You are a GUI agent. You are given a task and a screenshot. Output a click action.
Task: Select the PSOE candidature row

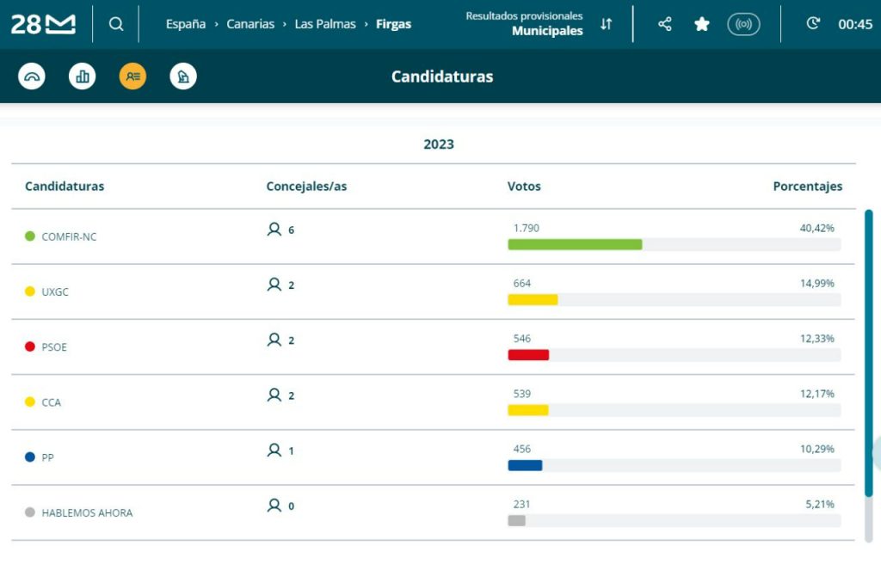coord(434,347)
